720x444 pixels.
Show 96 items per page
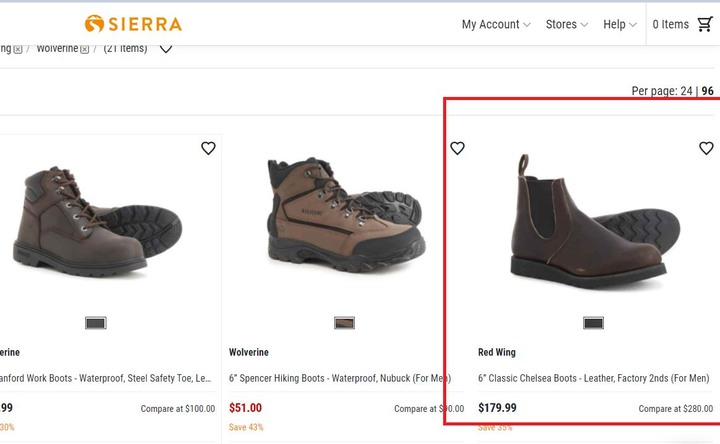point(707,91)
